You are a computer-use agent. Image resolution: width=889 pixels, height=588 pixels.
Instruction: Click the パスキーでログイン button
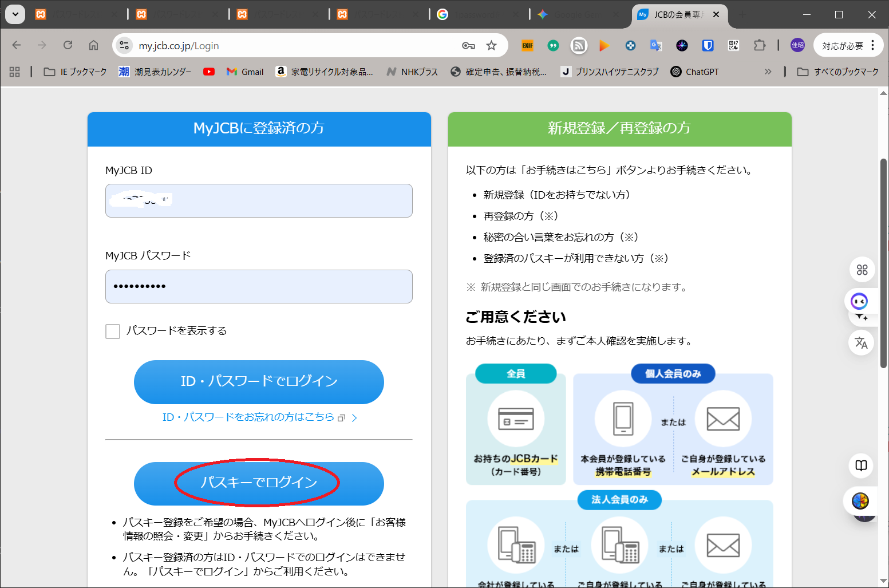259,483
